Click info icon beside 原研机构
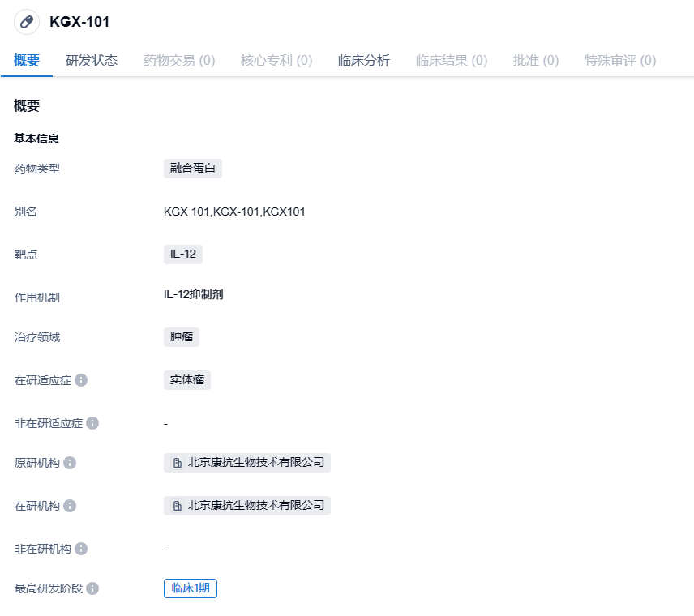Screen dimensions: 694x616 tap(70, 463)
